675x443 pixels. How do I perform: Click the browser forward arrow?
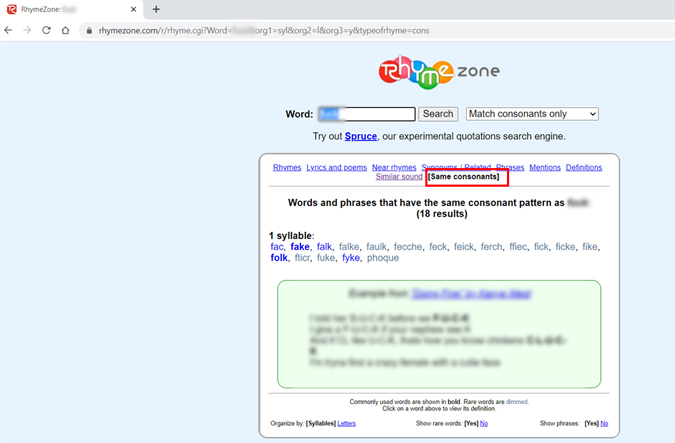coord(27,30)
